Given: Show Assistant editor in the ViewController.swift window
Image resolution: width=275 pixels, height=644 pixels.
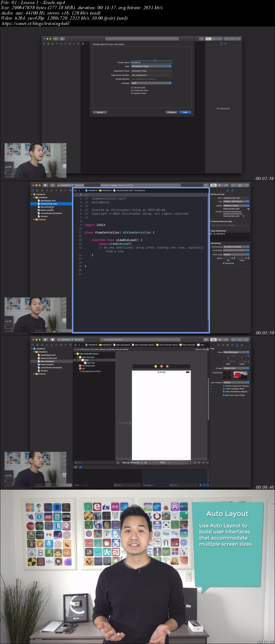Looking at the screenshot, I should click(220, 185).
